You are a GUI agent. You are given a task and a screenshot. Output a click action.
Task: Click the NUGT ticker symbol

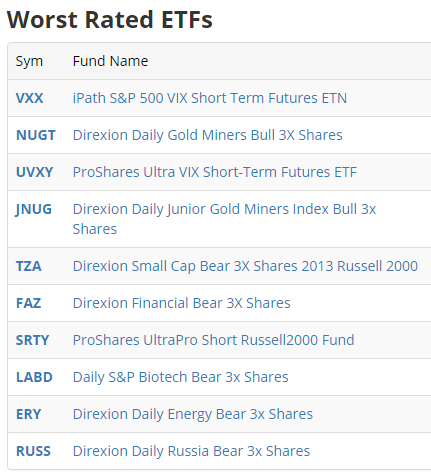36,135
